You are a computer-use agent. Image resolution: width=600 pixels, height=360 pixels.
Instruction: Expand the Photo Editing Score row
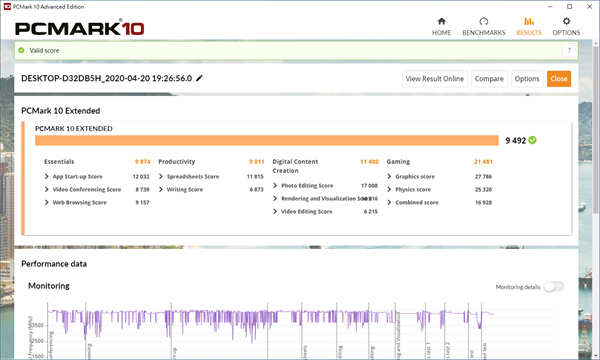[275, 186]
